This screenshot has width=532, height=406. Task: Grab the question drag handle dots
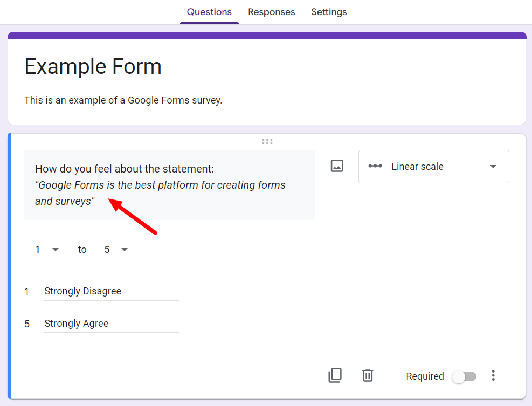pos(267,142)
